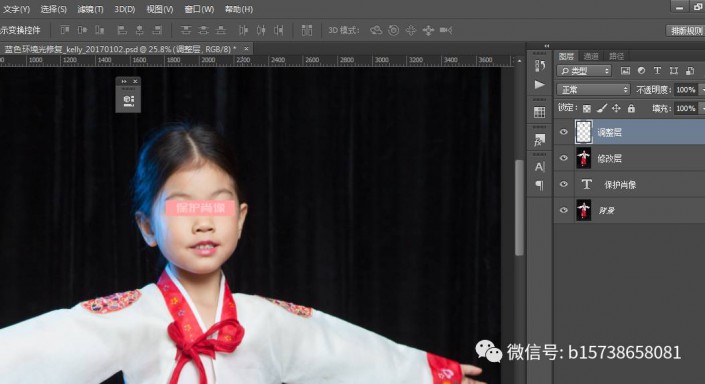Close the kelly_20170102.psd document tab
This screenshot has height=384, width=705.
point(246,49)
